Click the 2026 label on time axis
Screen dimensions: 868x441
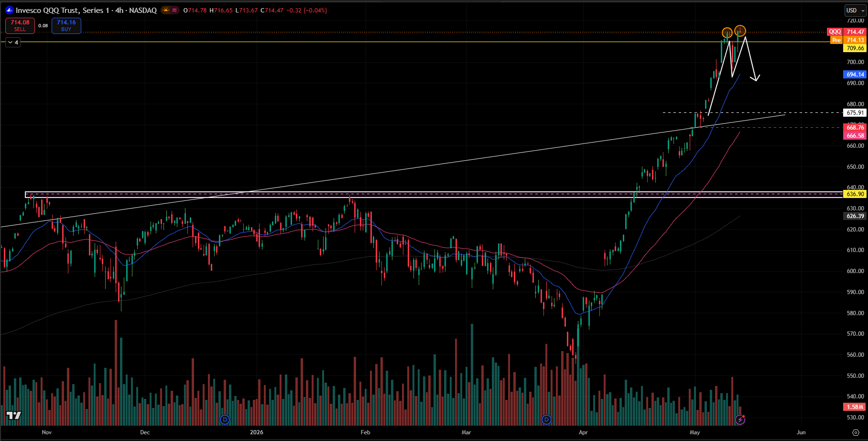[257, 432]
